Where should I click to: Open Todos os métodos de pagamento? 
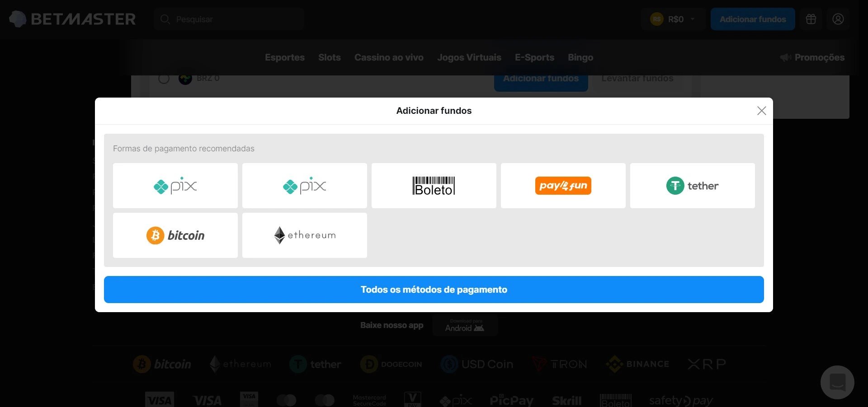434,290
